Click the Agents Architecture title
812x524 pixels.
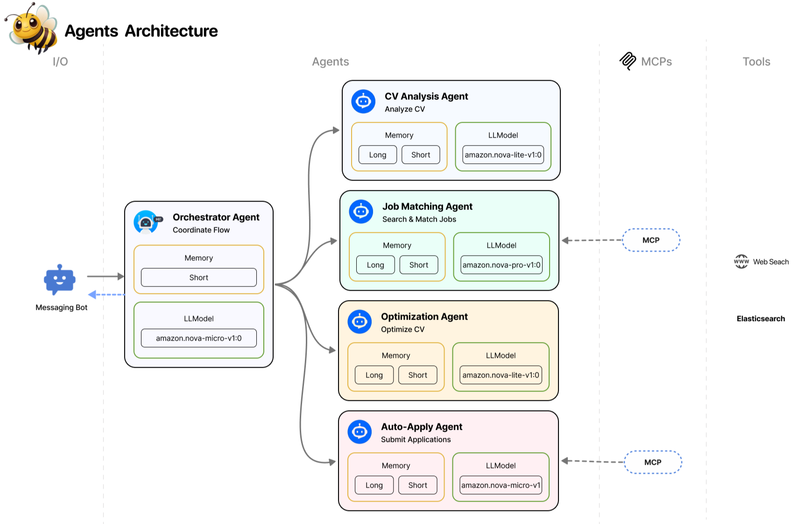(141, 31)
